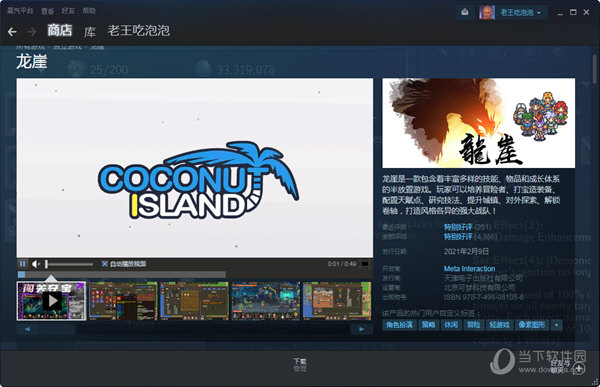The height and width of the screenshot is (387, 600).
Task: Select the trailer thumbnail with play icon
Action: [51, 301]
